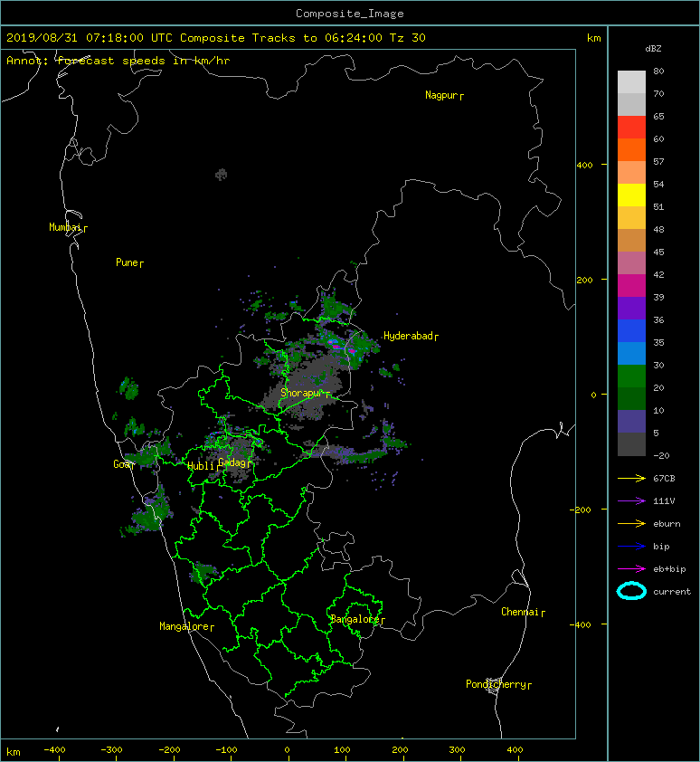
Task: Click the -300 tick on horizontal axis
Action: [x=111, y=750]
